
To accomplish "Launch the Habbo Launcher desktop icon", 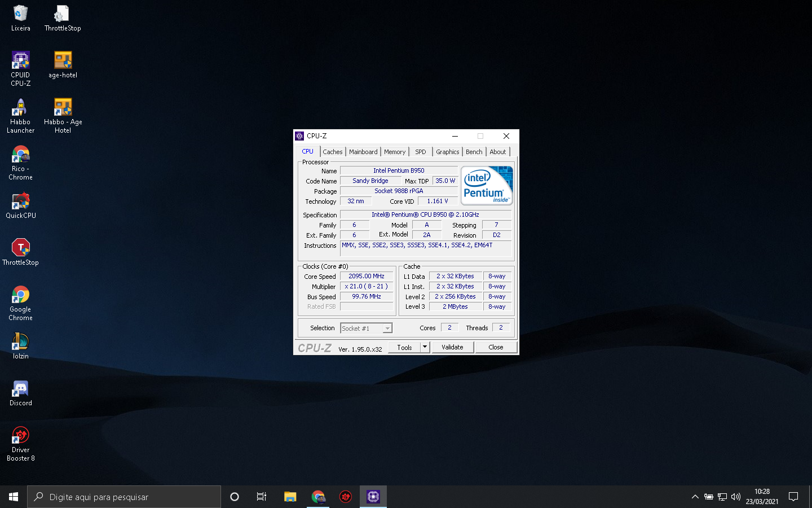I will click(x=20, y=116).
